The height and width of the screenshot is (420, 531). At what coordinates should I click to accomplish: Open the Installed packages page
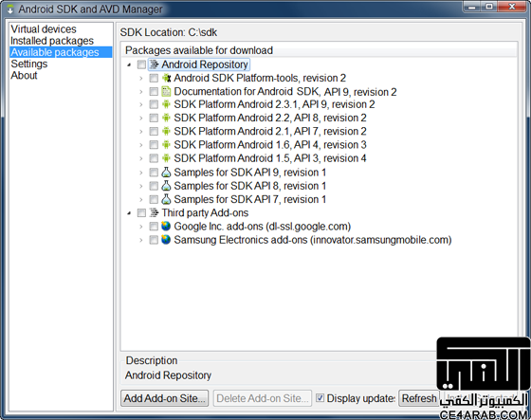pyautogui.click(x=52, y=41)
